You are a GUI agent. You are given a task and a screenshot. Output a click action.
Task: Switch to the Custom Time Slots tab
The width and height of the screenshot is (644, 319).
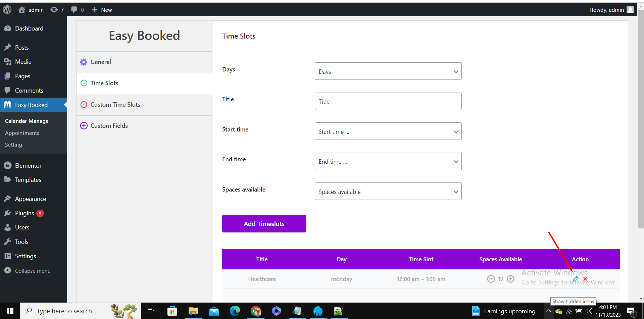(145, 105)
